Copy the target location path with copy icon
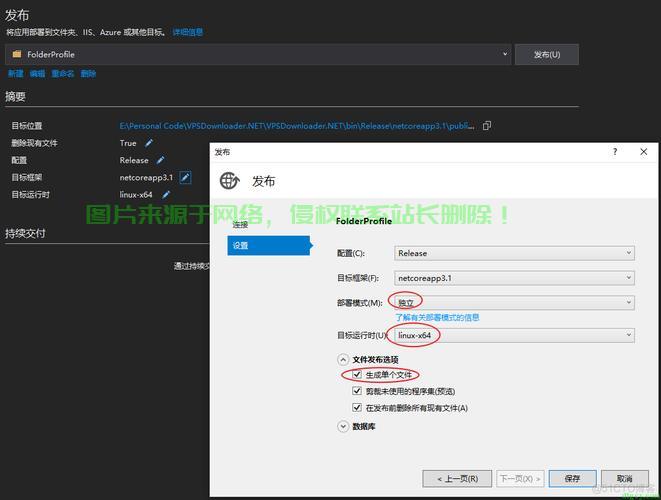This screenshot has height=500, width=661. click(x=487, y=126)
